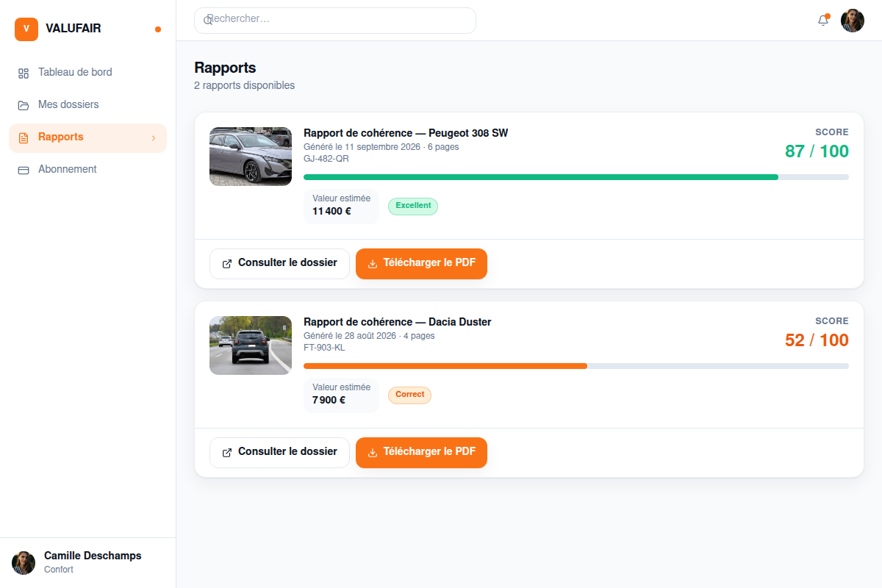Click the Correct badge

point(409,395)
